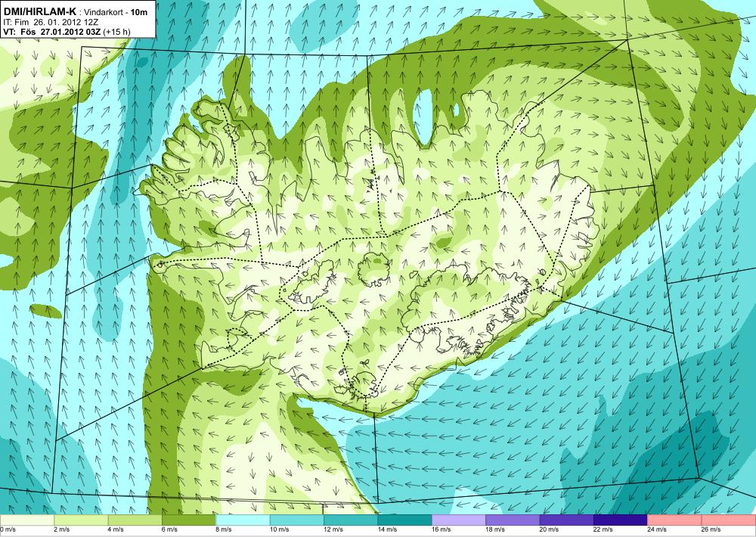
Task: Select the dark violet 20–22 m/s legend swatch
Action: (x=567, y=520)
